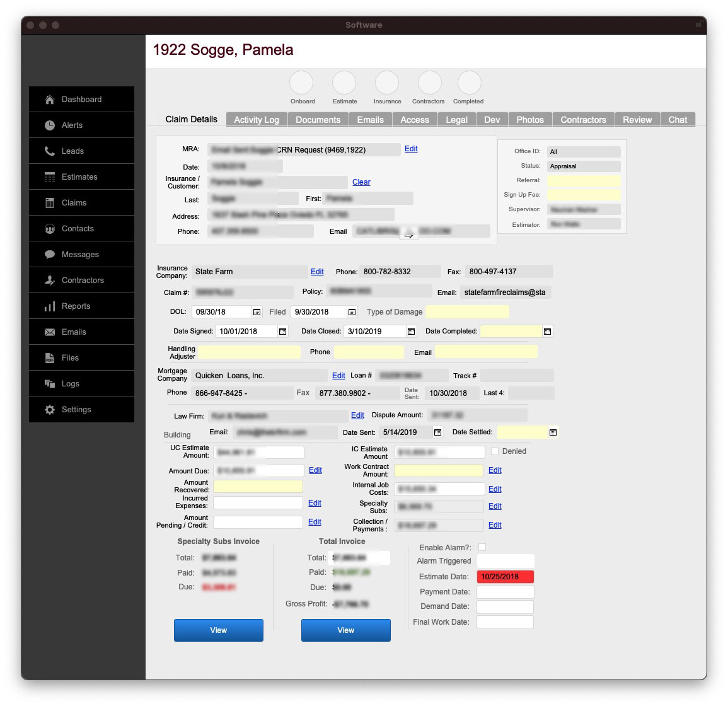This screenshot has width=728, height=706.
Task: Open Settings via the gear icon
Action: point(50,410)
